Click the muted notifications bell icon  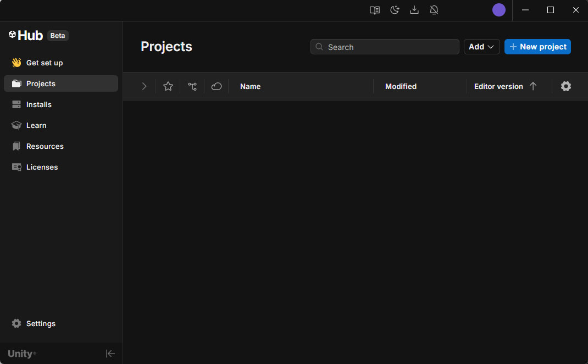click(x=434, y=10)
